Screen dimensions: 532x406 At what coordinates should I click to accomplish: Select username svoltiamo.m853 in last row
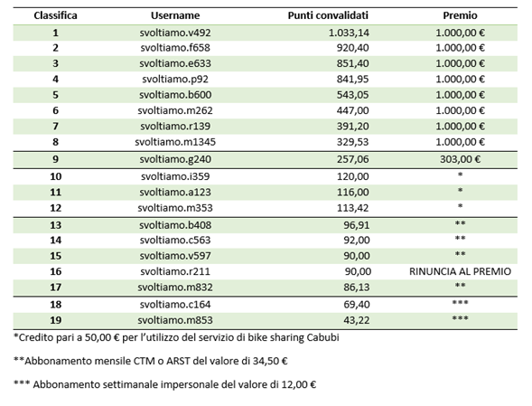tap(175, 320)
